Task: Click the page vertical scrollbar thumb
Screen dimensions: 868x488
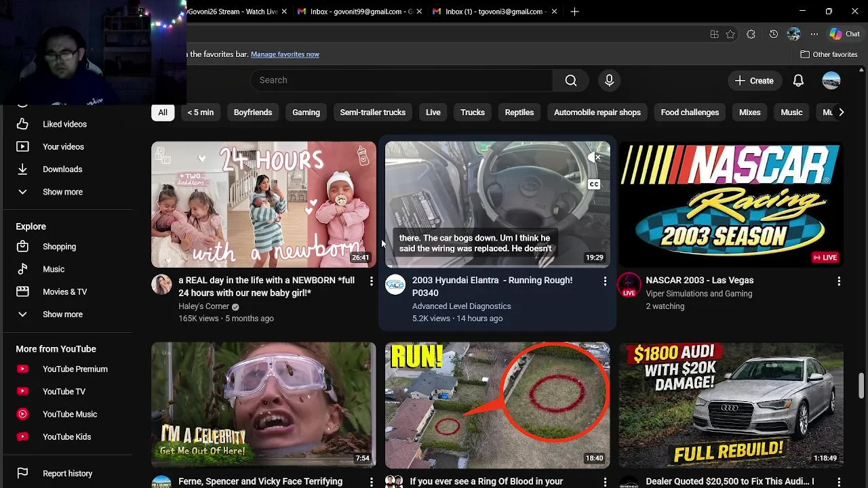Action: coord(861,386)
